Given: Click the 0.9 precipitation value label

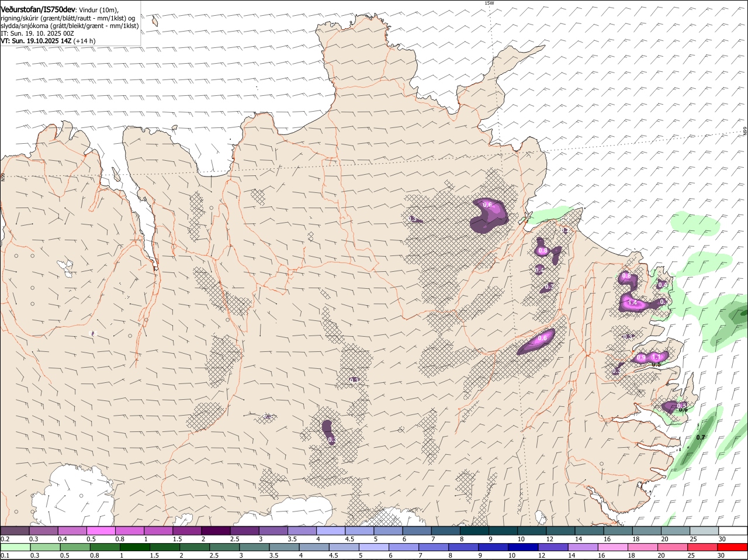Looking at the screenshot, I should tap(641, 357).
